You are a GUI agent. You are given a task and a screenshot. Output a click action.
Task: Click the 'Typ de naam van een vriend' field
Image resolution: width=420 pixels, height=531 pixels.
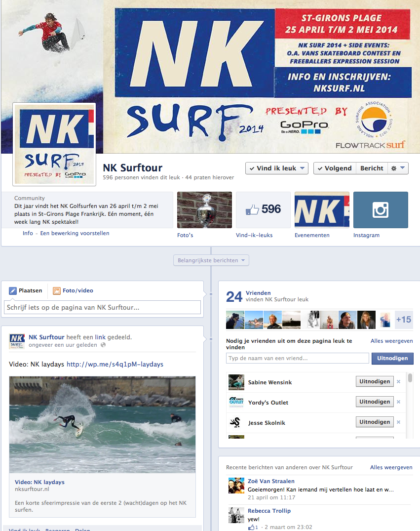[298, 358]
